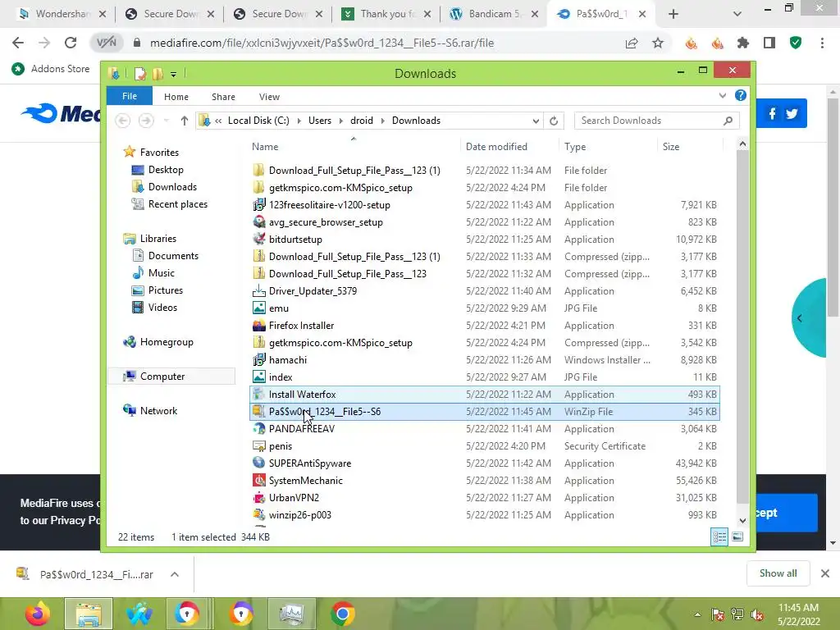Open Chrome extensions puzzle icon
The image size is (840, 630).
click(x=743, y=43)
